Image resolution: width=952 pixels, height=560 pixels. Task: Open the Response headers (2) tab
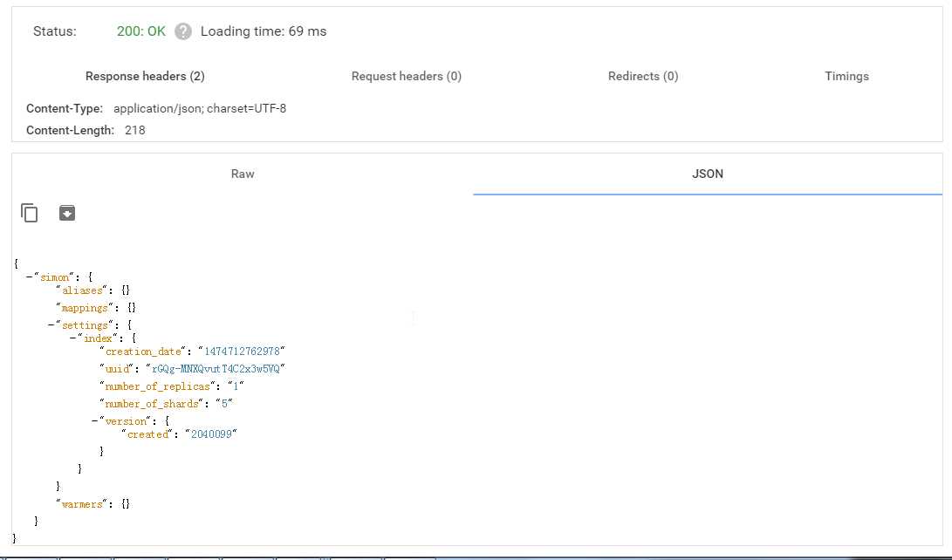[145, 77]
